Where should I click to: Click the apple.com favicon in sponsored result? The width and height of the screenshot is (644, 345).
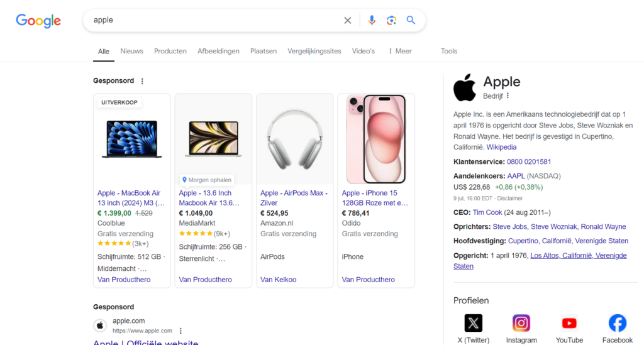(100, 326)
